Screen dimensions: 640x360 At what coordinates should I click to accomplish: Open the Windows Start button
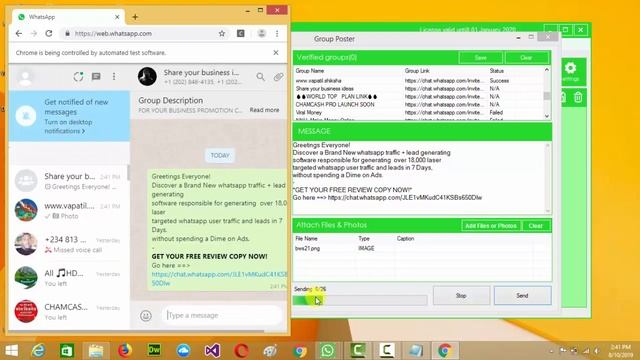click(11, 351)
